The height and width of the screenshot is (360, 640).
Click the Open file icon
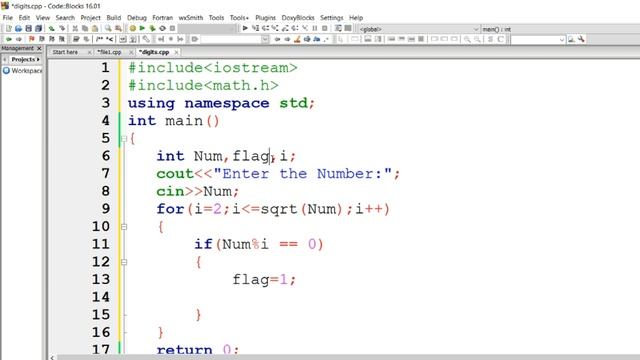pos(18,28)
